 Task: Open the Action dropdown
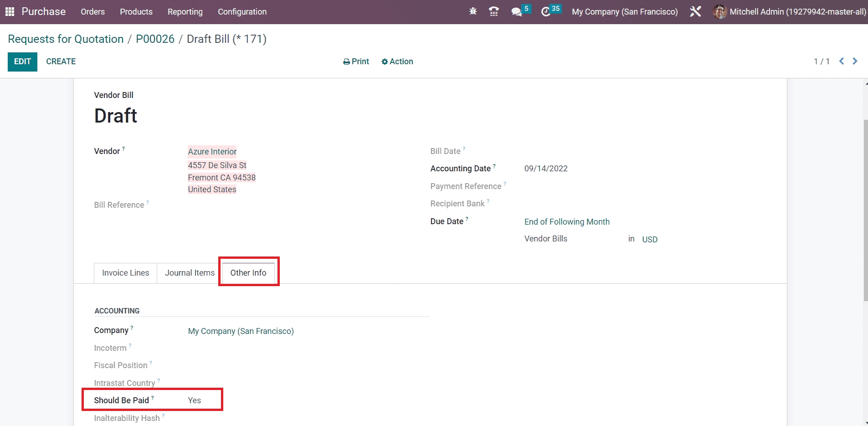(x=397, y=62)
